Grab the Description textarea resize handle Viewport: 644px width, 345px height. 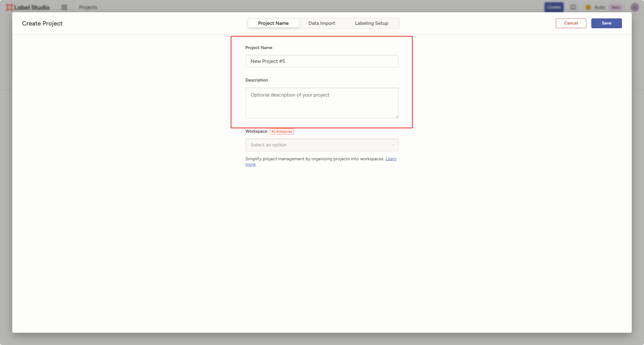click(397, 116)
